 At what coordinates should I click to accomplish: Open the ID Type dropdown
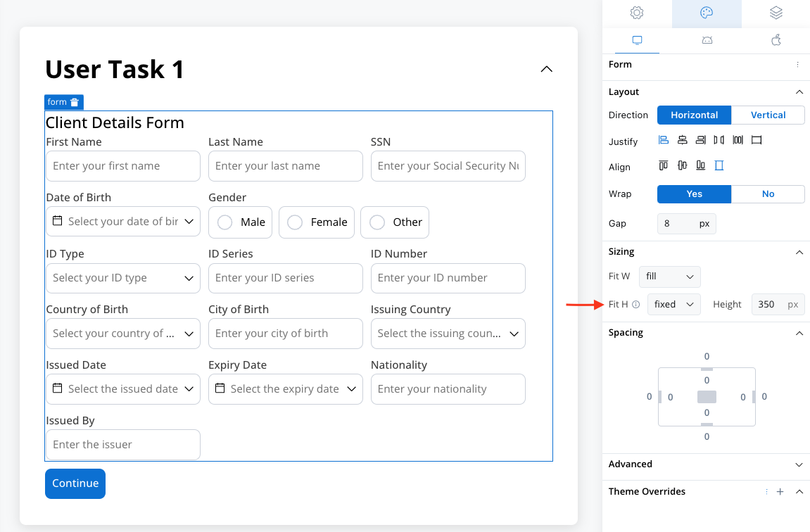pyautogui.click(x=123, y=279)
